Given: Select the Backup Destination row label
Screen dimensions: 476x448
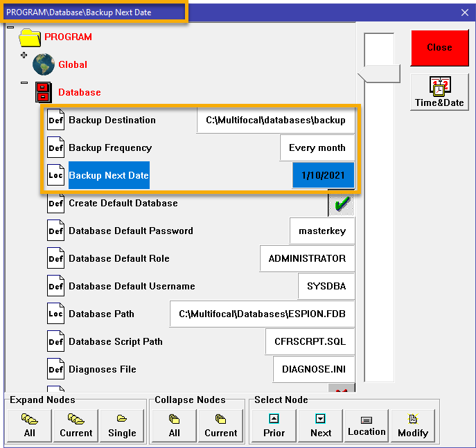Looking at the screenshot, I should (x=112, y=120).
